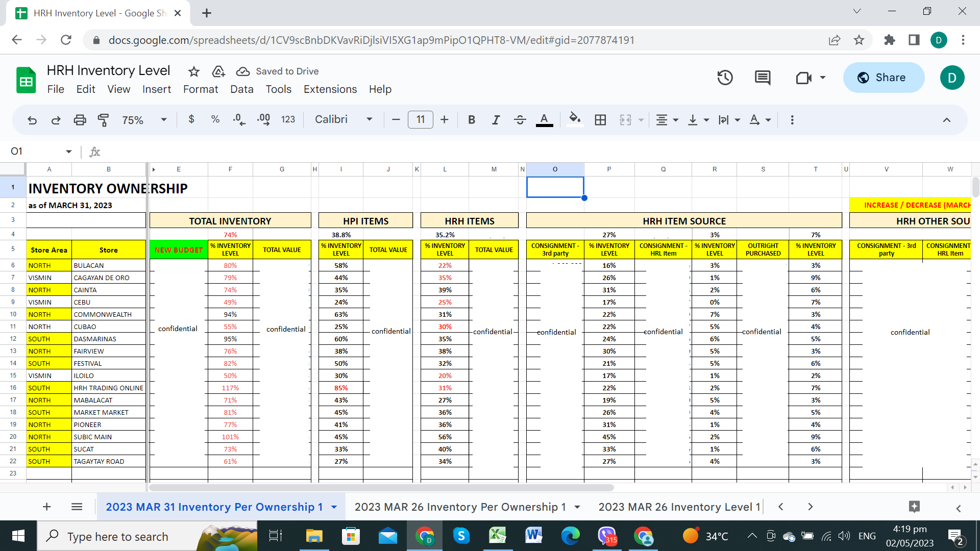This screenshot has height=551, width=980.
Task: Click the borders grid icon
Action: click(x=600, y=120)
